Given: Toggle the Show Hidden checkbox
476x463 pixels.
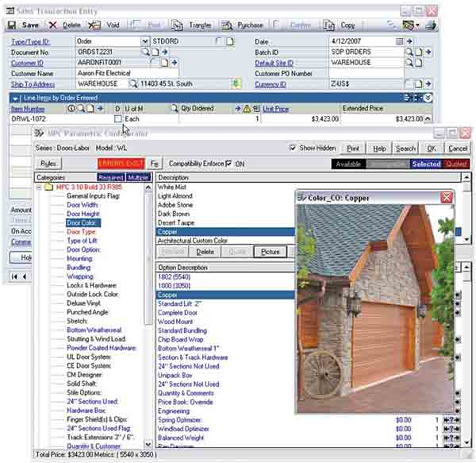Looking at the screenshot, I should click(x=294, y=148).
